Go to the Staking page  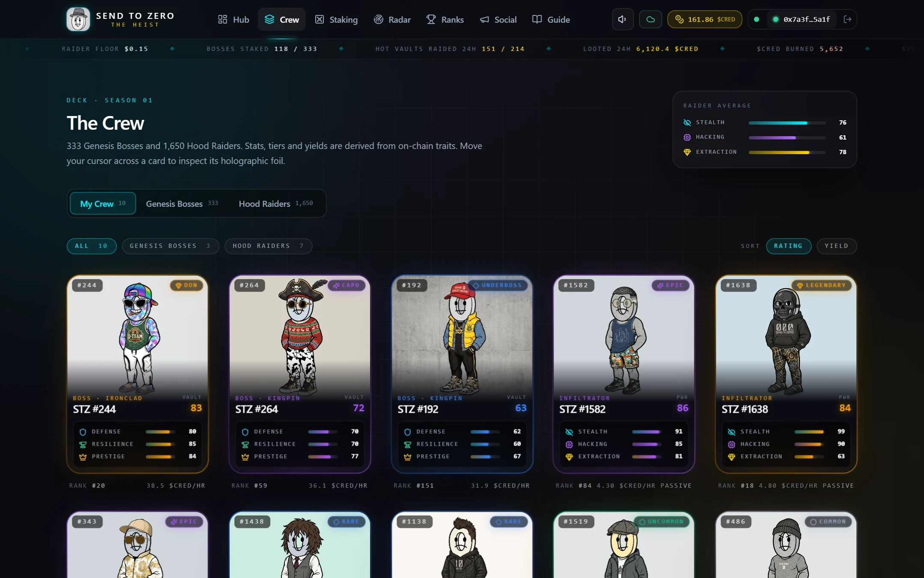[x=336, y=19]
